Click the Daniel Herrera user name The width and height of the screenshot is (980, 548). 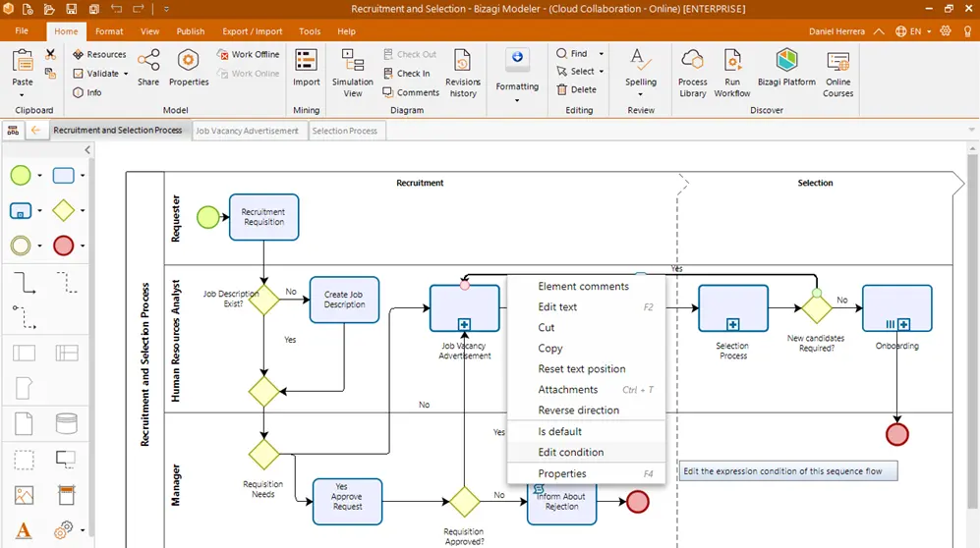point(836,31)
